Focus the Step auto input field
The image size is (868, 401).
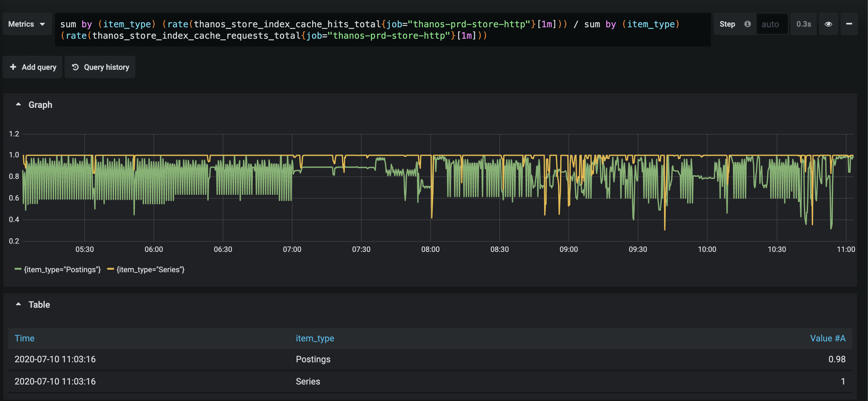(x=772, y=24)
